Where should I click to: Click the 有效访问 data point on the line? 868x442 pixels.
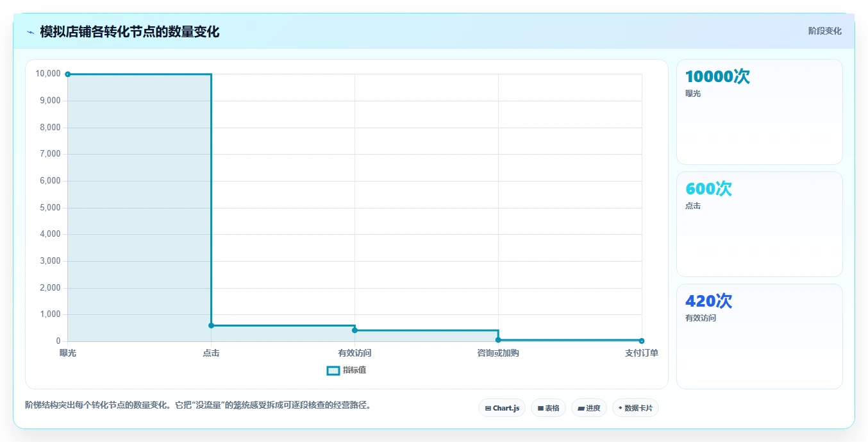click(x=355, y=330)
